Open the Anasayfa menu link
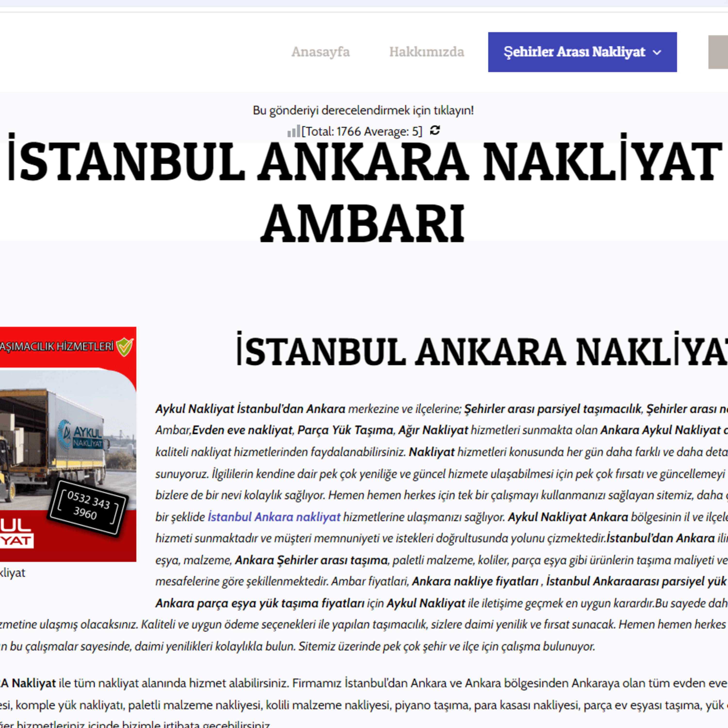 [320, 52]
